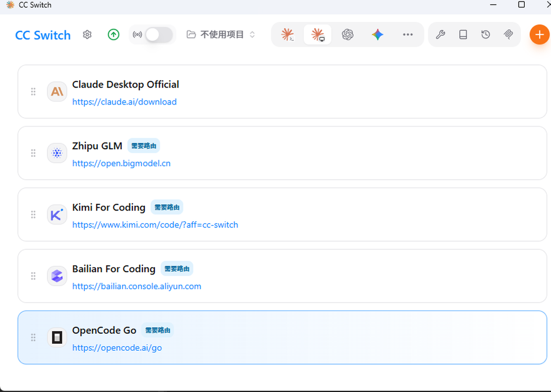The width and height of the screenshot is (551, 392).
Task: Click the Bailian For Coding provider icon
Action: [57, 276]
